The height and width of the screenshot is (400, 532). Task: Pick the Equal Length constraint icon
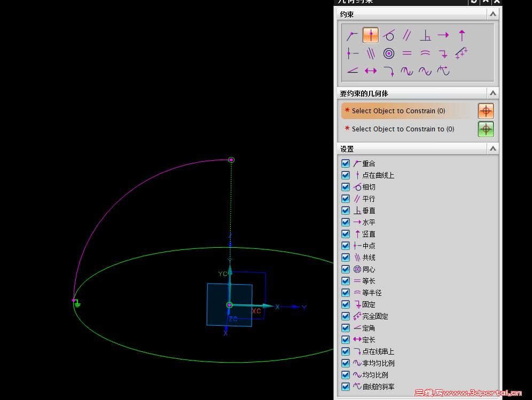coord(407,53)
